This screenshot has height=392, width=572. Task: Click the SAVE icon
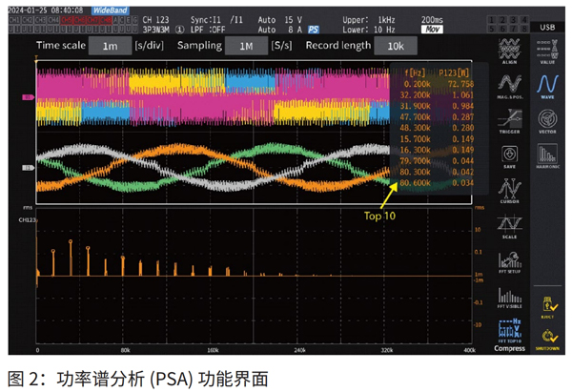[508, 156]
